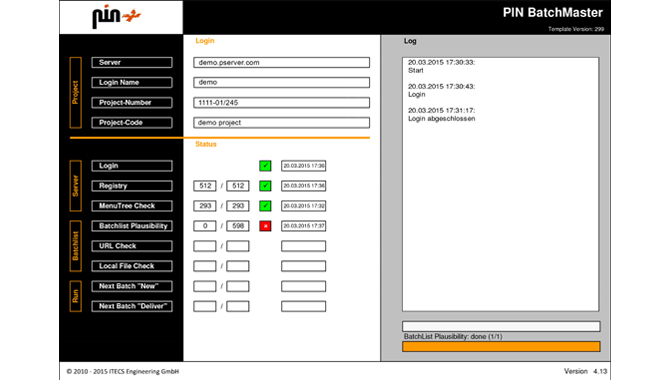Click the URL Check timestamp field
This screenshot has height=380, width=660.
(x=303, y=246)
